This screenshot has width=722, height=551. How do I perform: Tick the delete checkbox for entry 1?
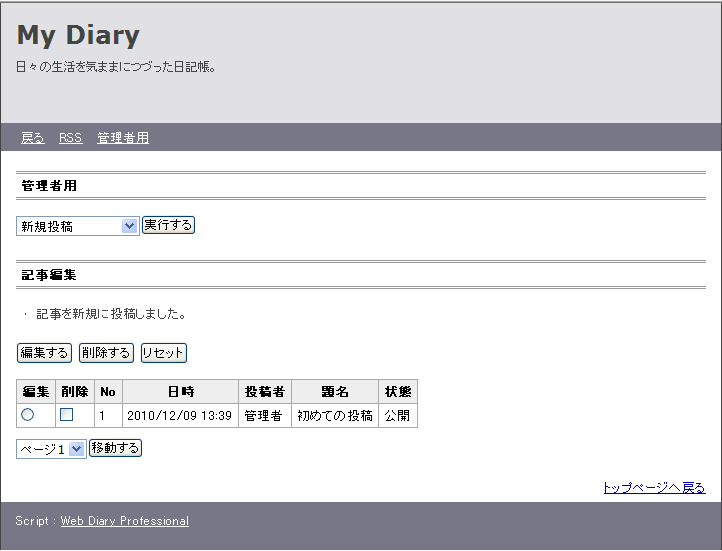pyautogui.click(x=67, y=415)
